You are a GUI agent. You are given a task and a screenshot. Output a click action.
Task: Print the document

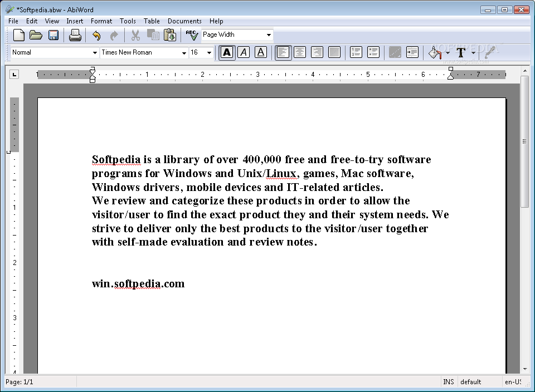(x=75, y=35)
